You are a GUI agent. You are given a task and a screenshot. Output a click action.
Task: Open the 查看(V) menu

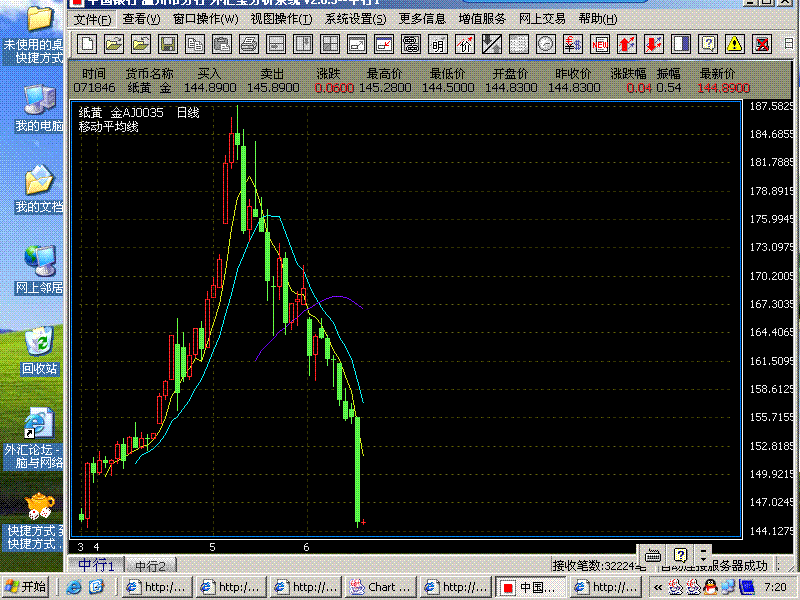coord(141,19)
